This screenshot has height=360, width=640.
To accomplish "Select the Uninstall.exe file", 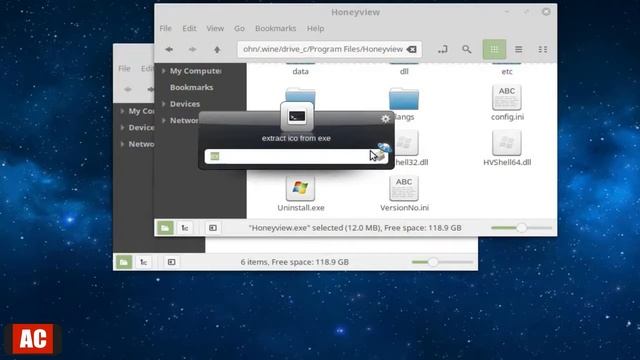I will point(301,193).
